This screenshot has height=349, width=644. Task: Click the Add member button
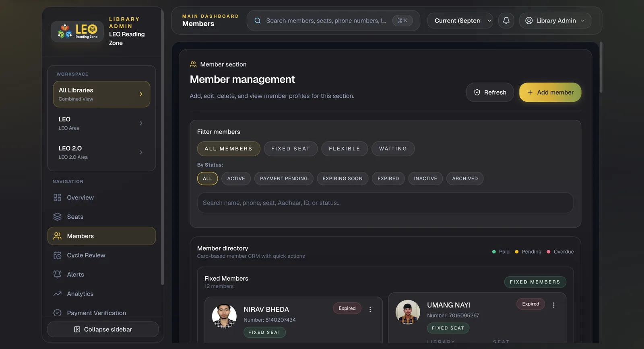(x=550, y=92)
